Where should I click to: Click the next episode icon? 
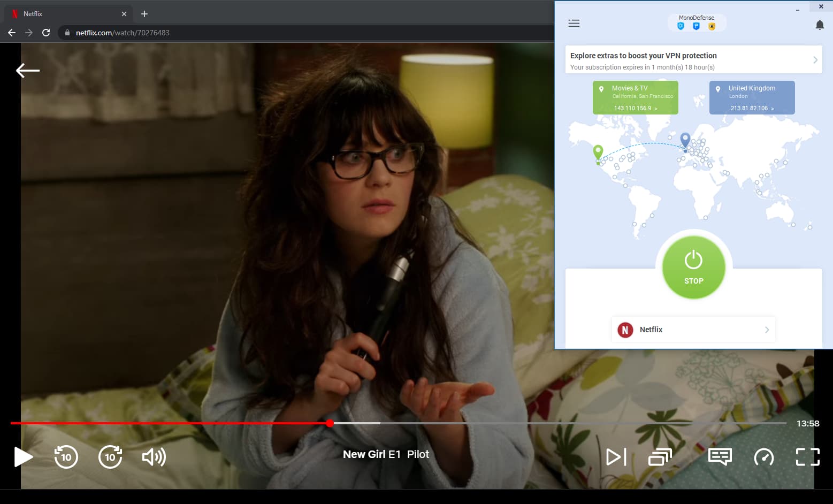point(616,457)
